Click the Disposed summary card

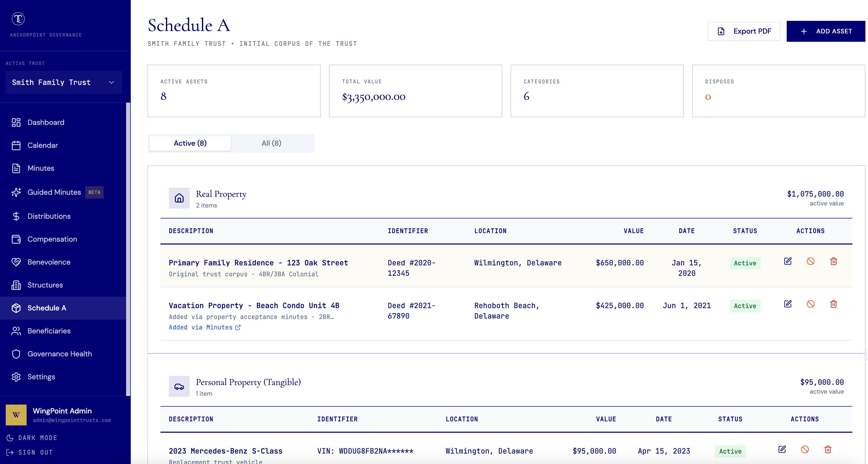(779, 91)
